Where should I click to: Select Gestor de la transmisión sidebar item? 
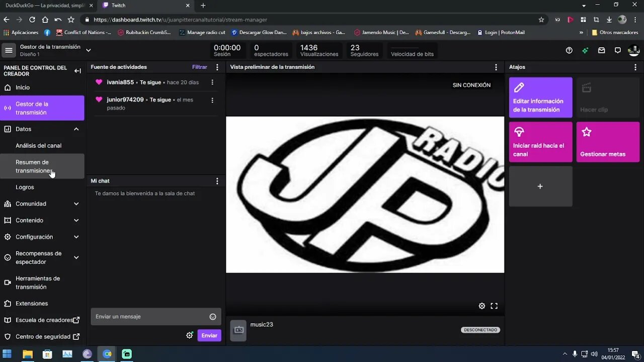pyautogui.click(x=42, y=108)
